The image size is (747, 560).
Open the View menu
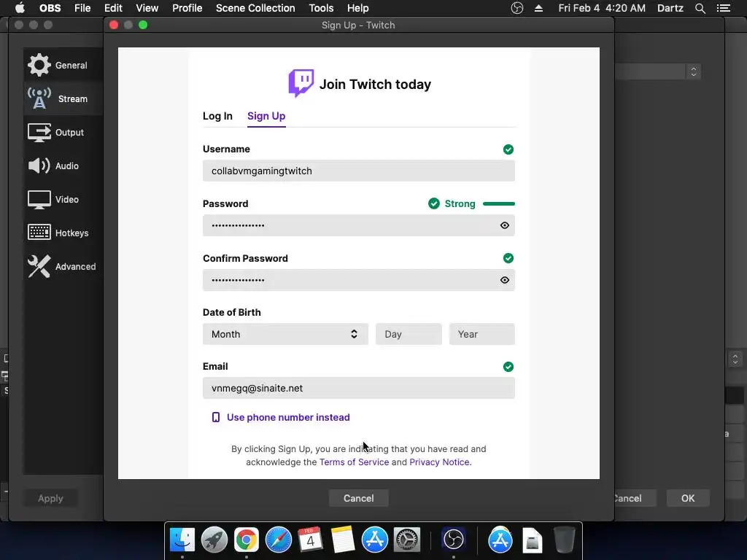pos(147,8)
